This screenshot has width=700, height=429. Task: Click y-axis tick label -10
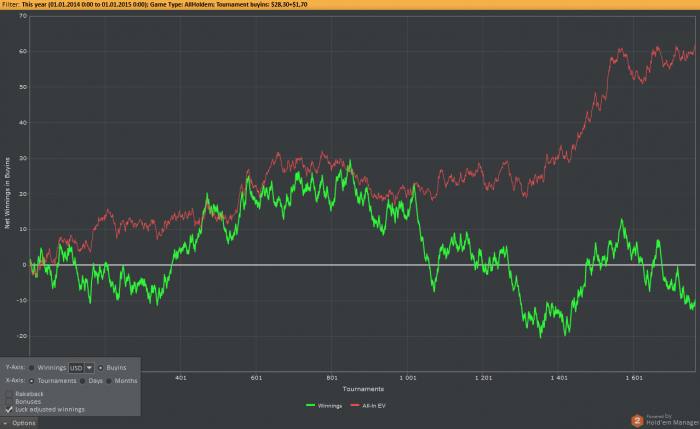click(x=22, y=300)
